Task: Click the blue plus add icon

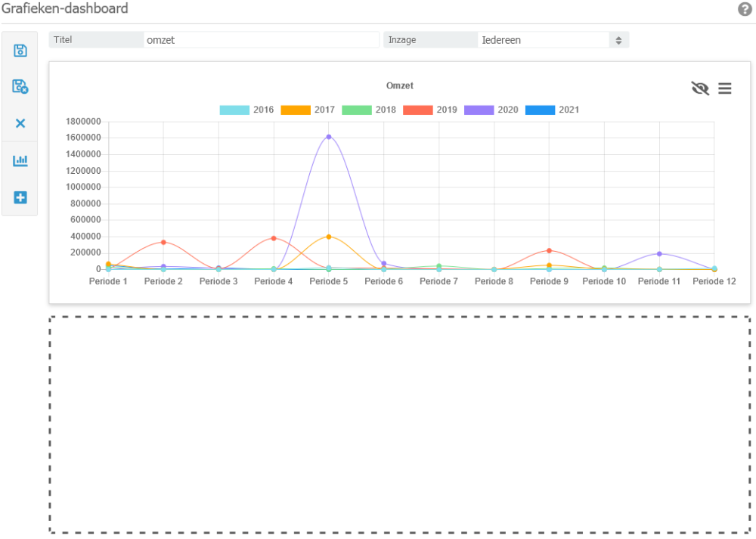Action: tap(20, 197)
